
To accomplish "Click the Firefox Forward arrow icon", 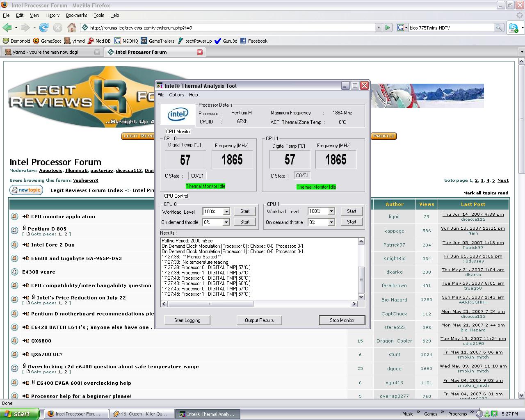I will (x=25, y=27).
